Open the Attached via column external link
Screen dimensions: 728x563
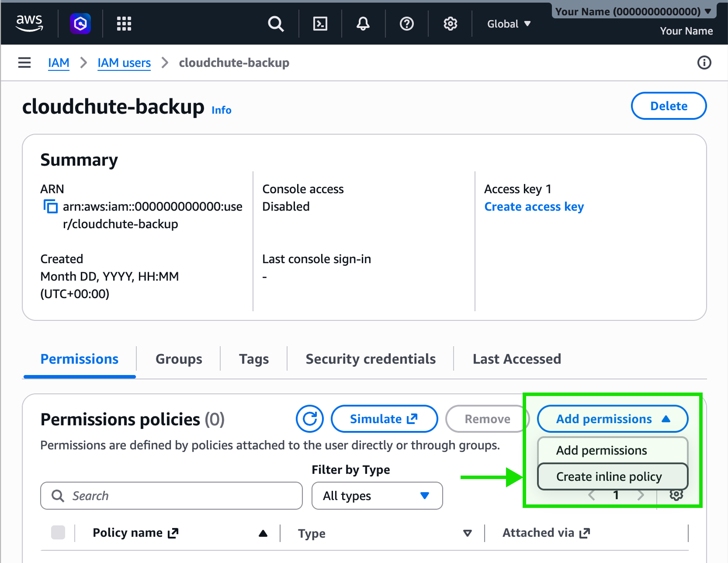585,533
